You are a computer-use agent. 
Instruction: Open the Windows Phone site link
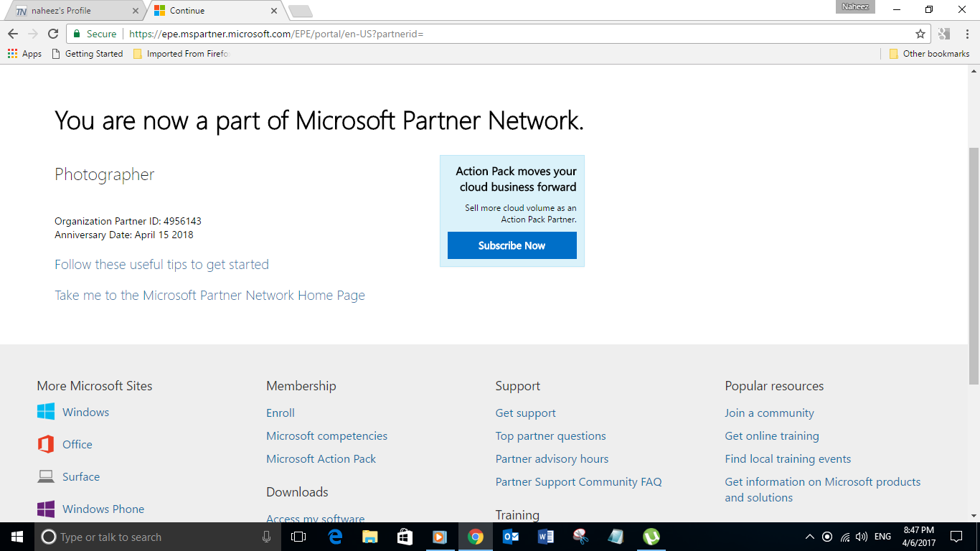point(103,509)
